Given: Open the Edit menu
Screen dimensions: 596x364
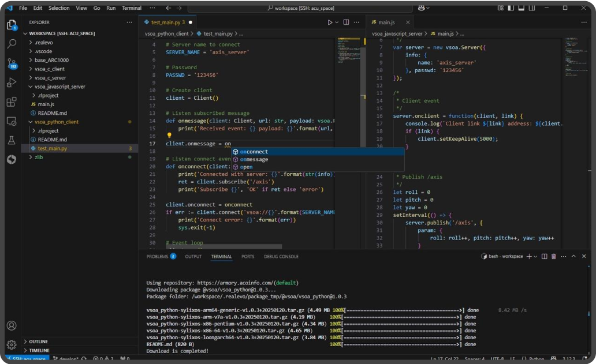Looking at the screenshot, I should point(38,8).
